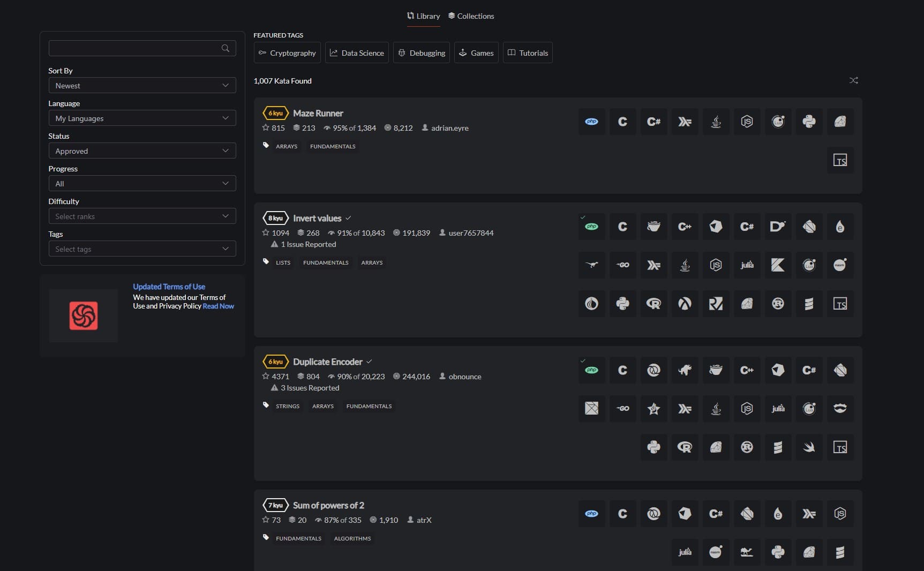Select the C# icon on Sum of powers of 2
The image size is (924, 571).
tap(716, 514)
